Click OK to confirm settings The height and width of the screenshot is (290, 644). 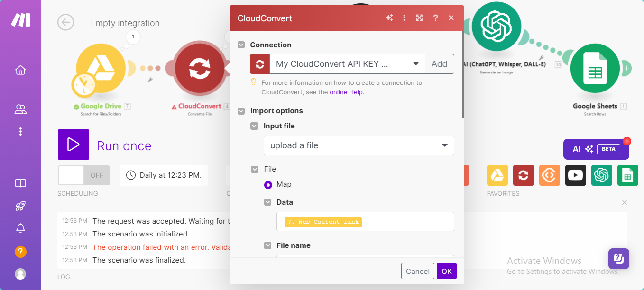click(x=447, y=271)
